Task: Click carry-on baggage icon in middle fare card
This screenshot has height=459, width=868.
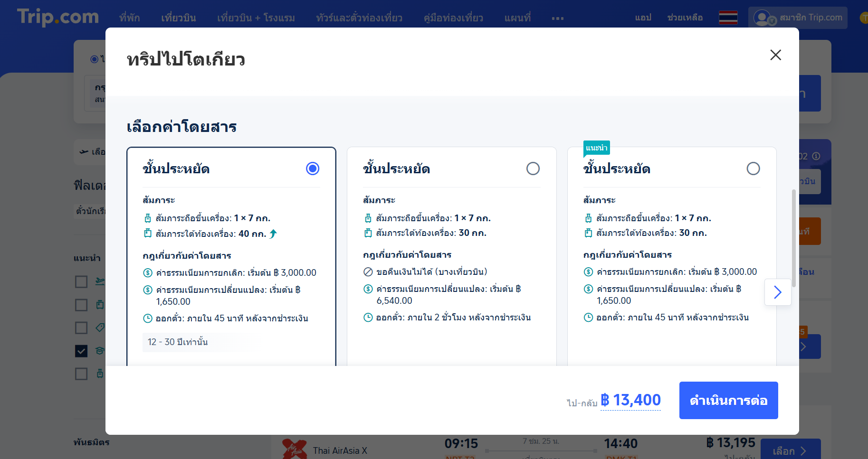Action: click(368, 218)
